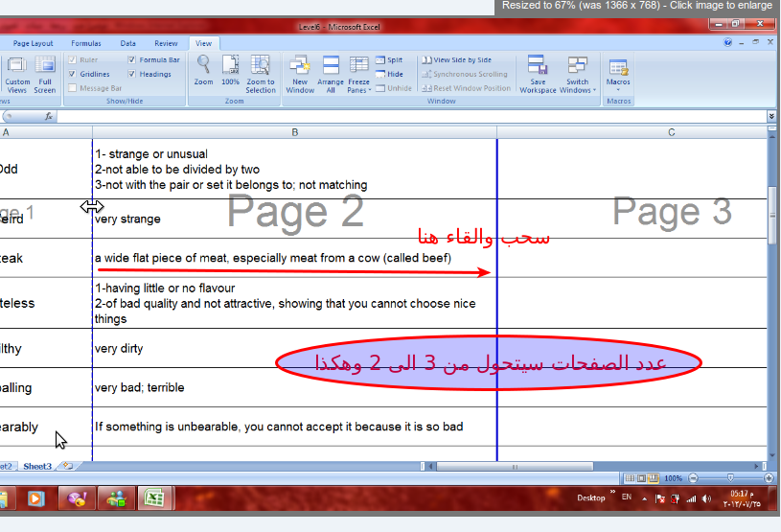Switch to the Formulas ribbon tab
781x532 pixels.
(x=85, y=43)
